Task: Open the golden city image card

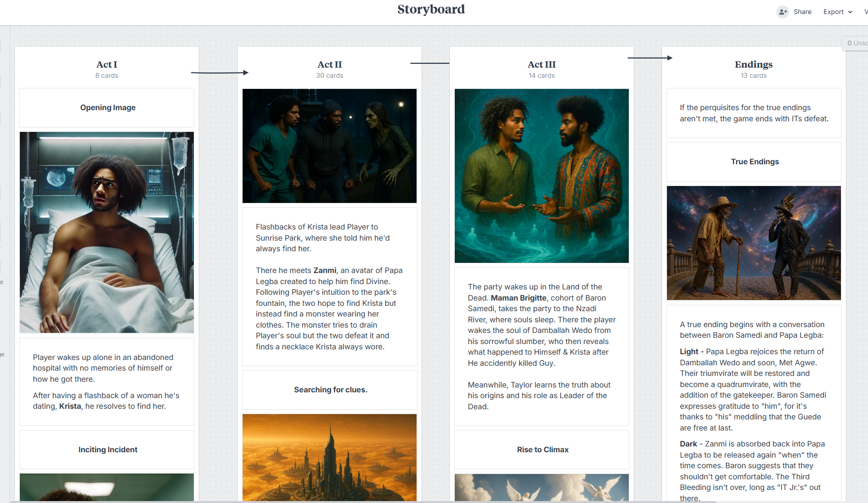Action: [x=330, y=458]
